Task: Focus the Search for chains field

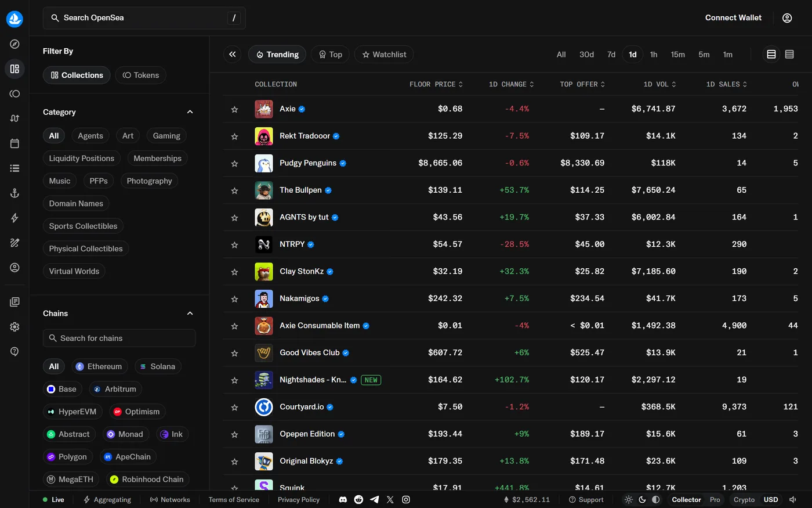Action: (x=119, y=338)
